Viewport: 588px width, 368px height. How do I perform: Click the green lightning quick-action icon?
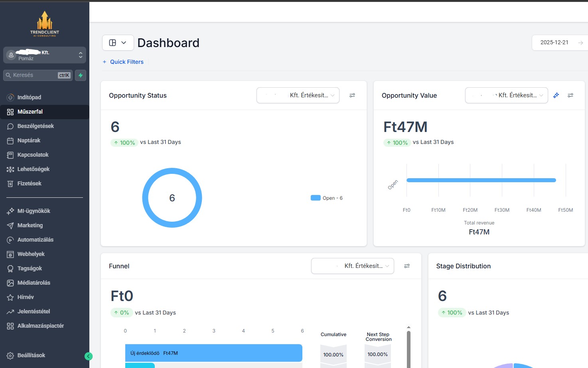click(81, 75)
